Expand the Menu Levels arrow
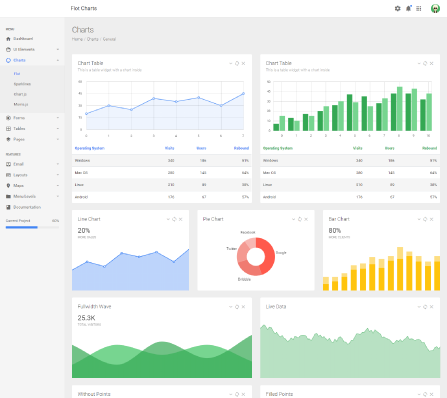Viewport: 447px width, 398px height. (58, 196)
